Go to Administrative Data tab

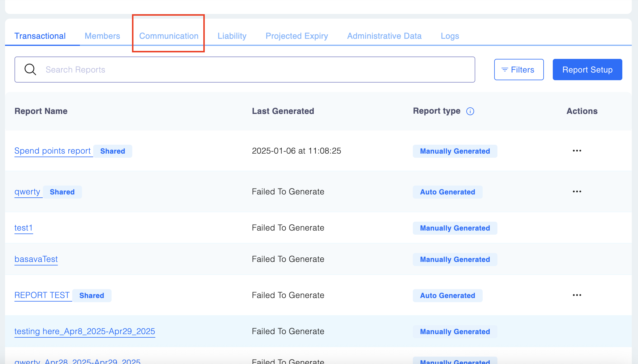click(384, 36)
